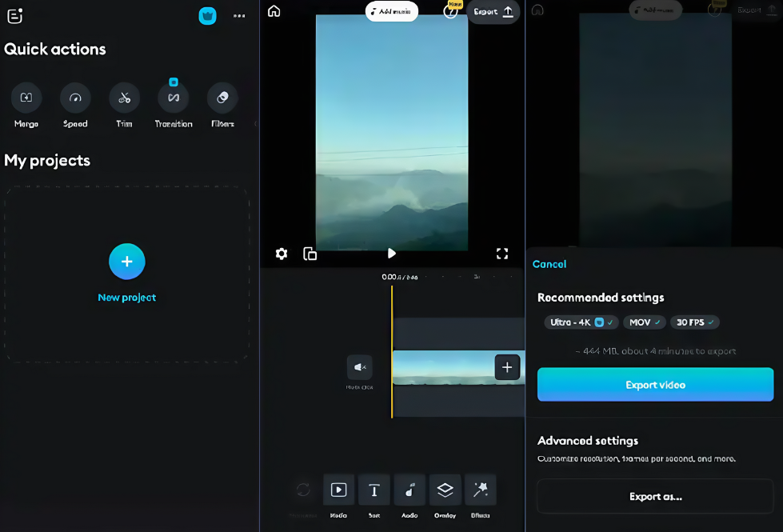783x532 pixels.
Task: Expand preview with the fullscreen icon
Action: pos(502,254)
